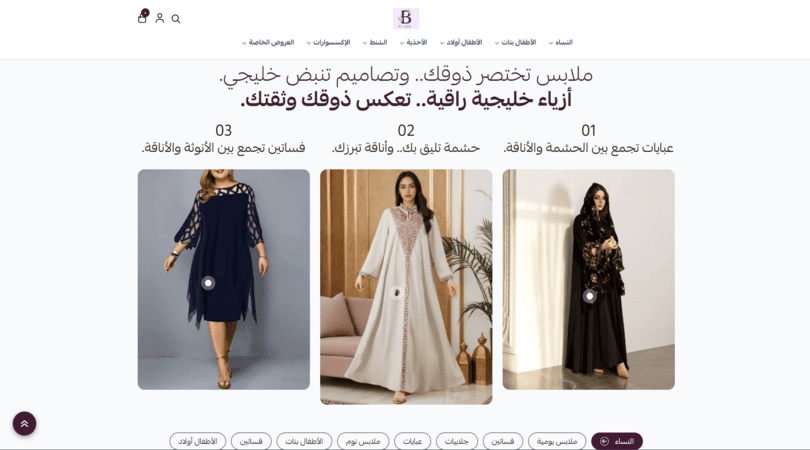
Task: Click the B store logo
Action: 406,18
